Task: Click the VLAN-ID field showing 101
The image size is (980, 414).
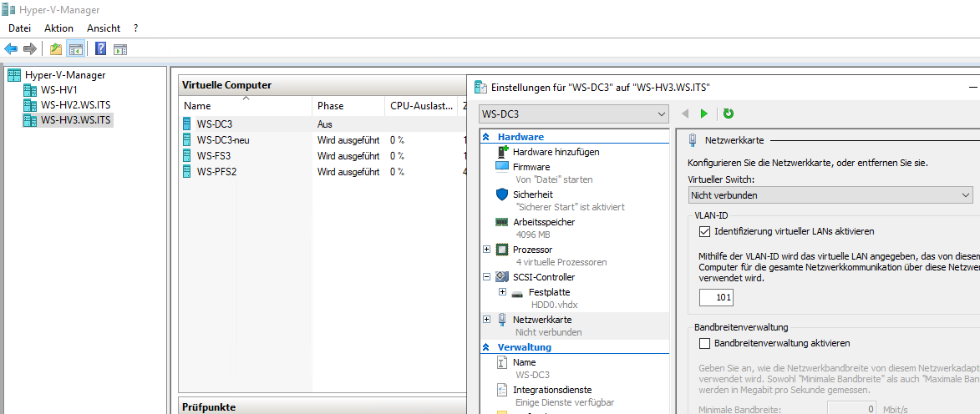Action: click(716, 297)
